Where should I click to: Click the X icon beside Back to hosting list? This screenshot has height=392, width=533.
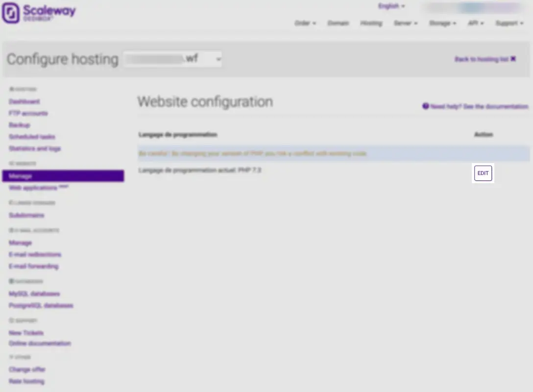tap(513, 59)
